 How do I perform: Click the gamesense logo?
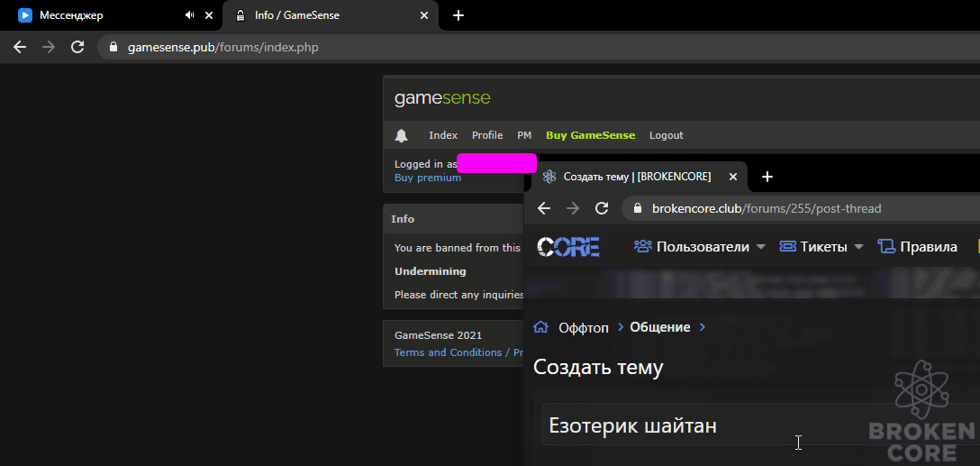[x=442, y=98]
